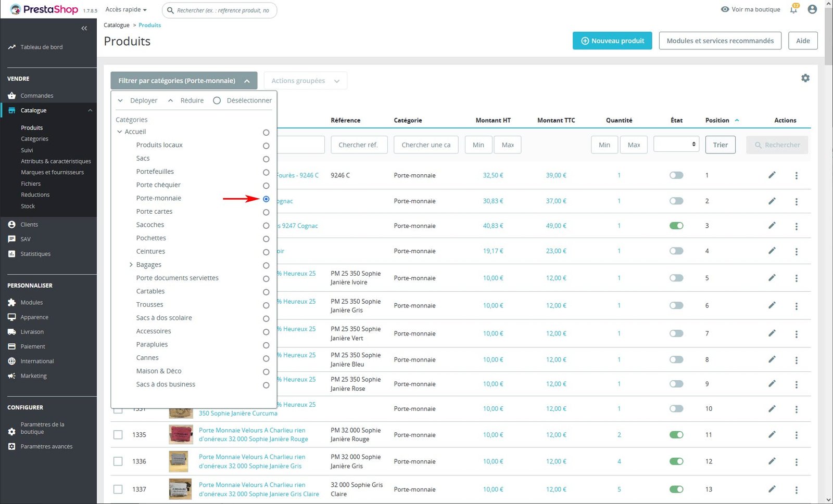Select the Portefeuilles category radio button
This screenshot has width=833, height=504.
click(266, 172)
